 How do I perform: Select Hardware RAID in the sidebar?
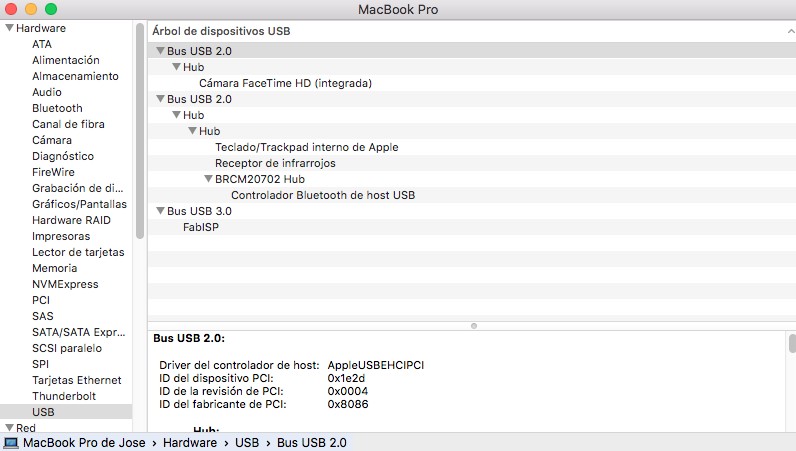coord(71,220)
